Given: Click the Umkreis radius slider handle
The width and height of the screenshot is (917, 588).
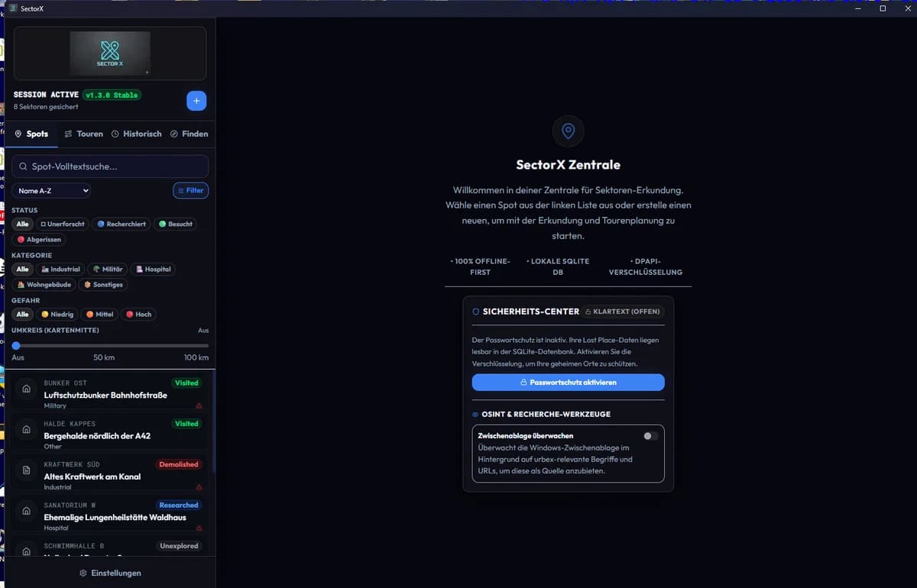Looking at the screenshot, I should (x=16, y=345).
